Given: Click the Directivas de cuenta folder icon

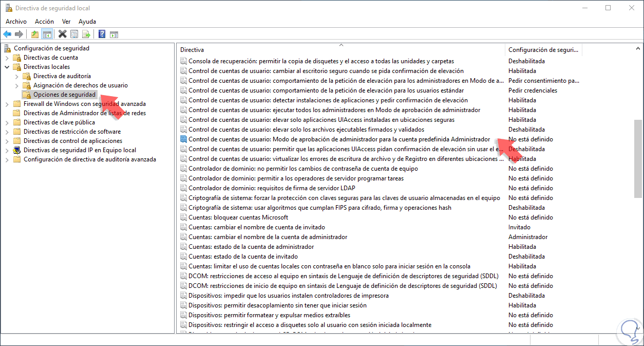Looking at the screenshot, I should point(17,58).
